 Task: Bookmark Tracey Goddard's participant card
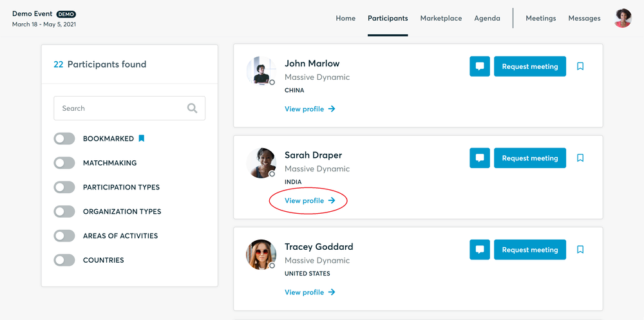(x=580, y=250)
